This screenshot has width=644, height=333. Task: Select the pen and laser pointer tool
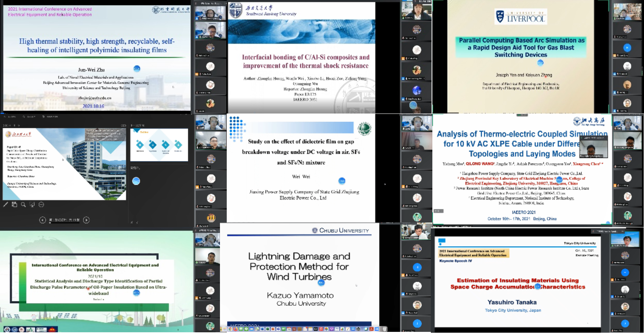click(x=6, y=205)
